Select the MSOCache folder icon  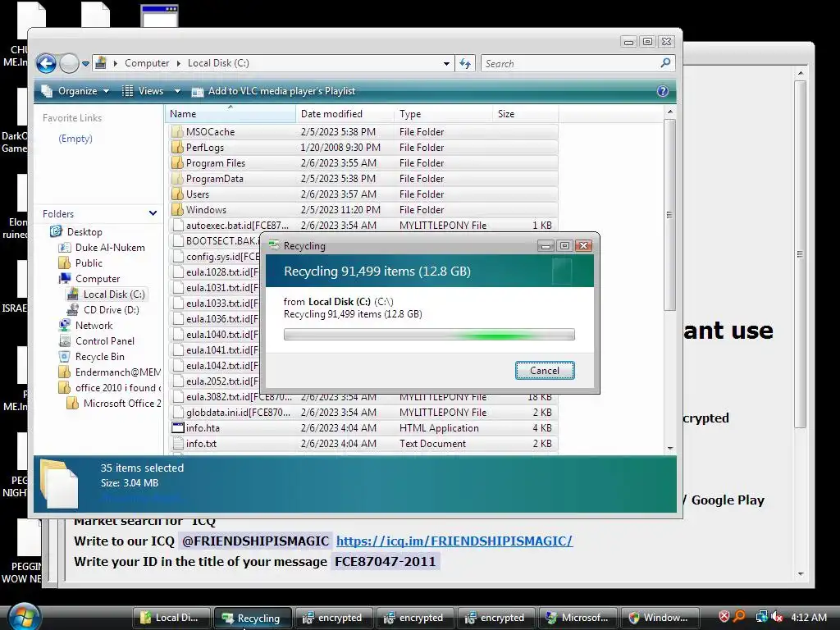click(177, 131)
